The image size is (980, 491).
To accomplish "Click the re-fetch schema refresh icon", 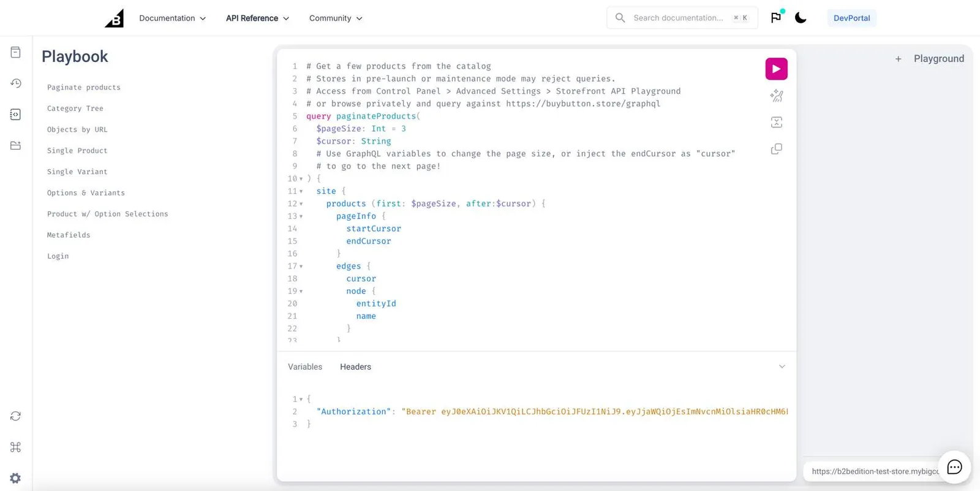I will tap(15, 416).
